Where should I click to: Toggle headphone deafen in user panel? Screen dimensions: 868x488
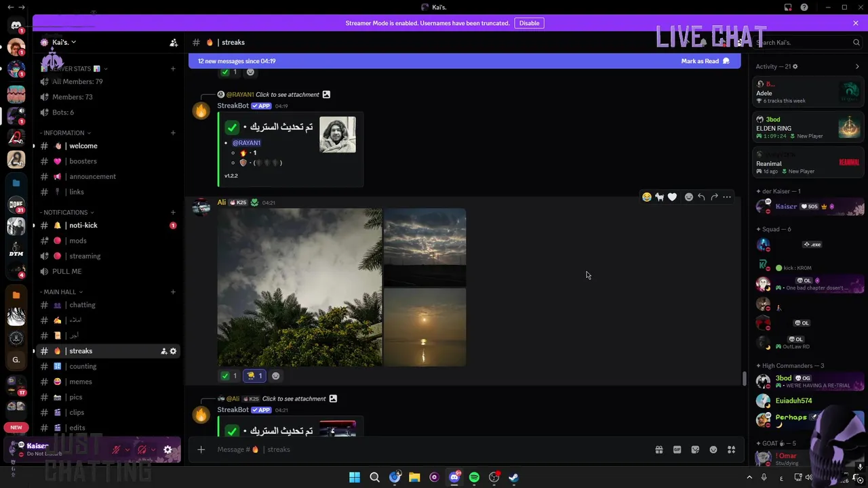(x=142, y=449)
